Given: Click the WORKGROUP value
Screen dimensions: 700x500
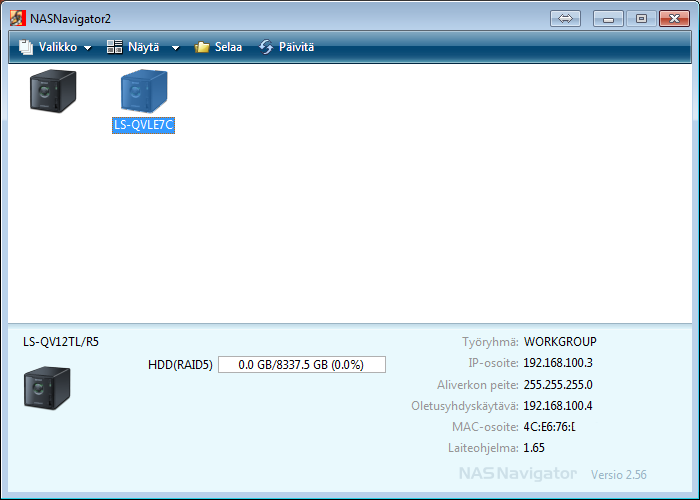Looking at the screenshot, I should pyautogui.click(x=560, y=342).
